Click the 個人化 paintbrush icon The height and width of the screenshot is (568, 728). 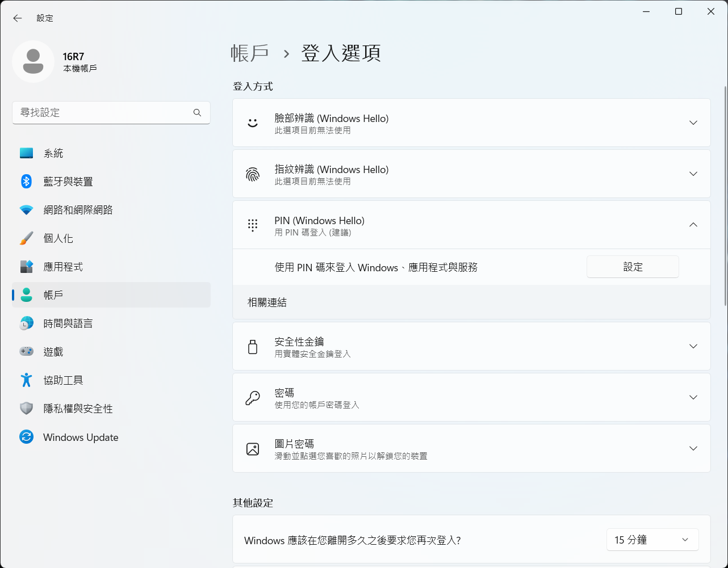click(x=27, y=238)
